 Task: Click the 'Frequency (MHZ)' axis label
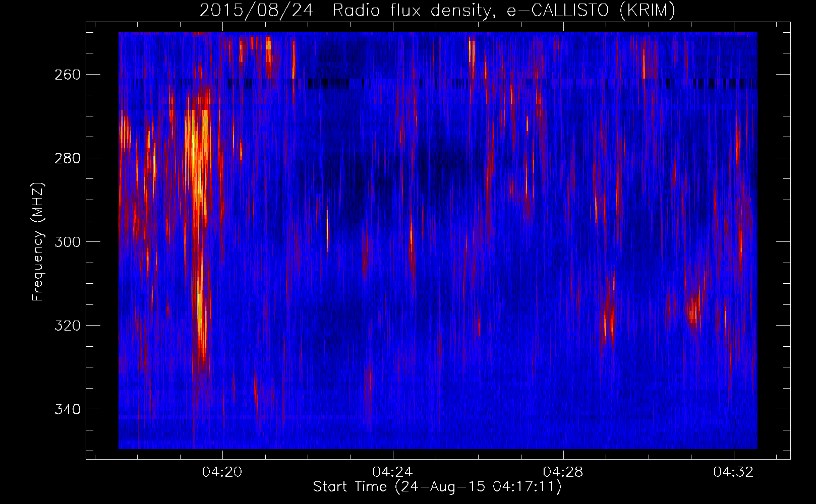click(38, 241)
